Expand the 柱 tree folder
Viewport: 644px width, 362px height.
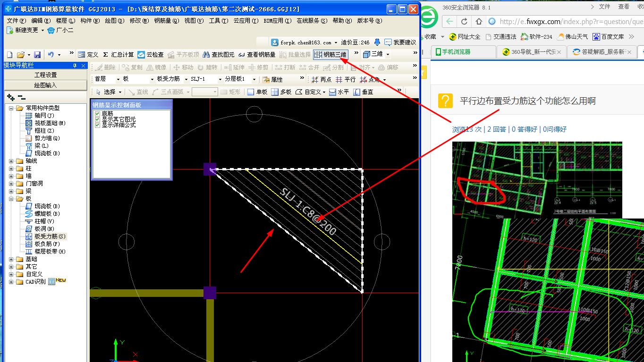pos(11,168)
